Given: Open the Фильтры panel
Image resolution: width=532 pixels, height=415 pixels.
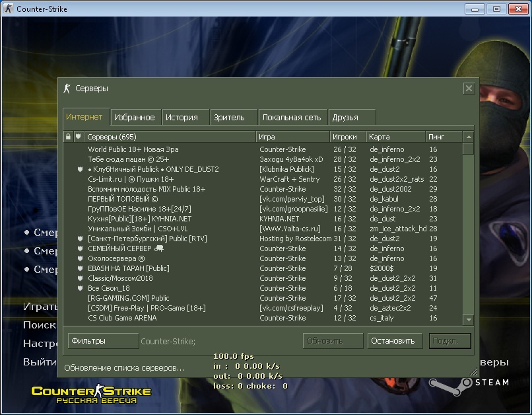Looking at the screenshot, I should click(103, 340).
